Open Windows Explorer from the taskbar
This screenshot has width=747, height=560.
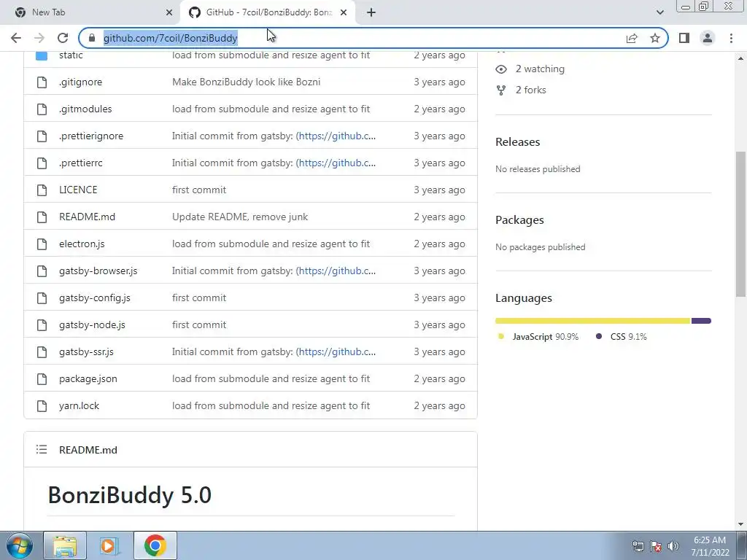(65, 545)
